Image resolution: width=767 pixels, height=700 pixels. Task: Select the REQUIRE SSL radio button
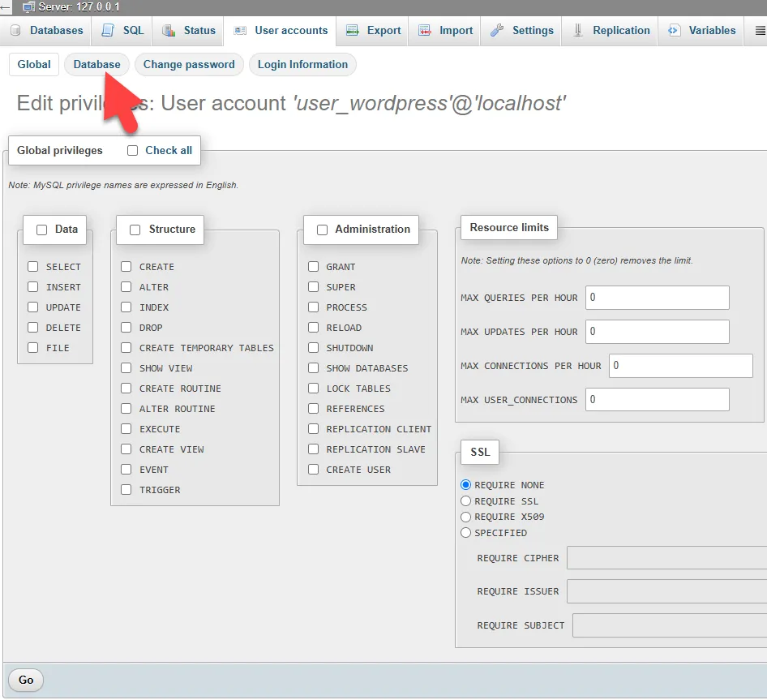click(x=465, y=500)
